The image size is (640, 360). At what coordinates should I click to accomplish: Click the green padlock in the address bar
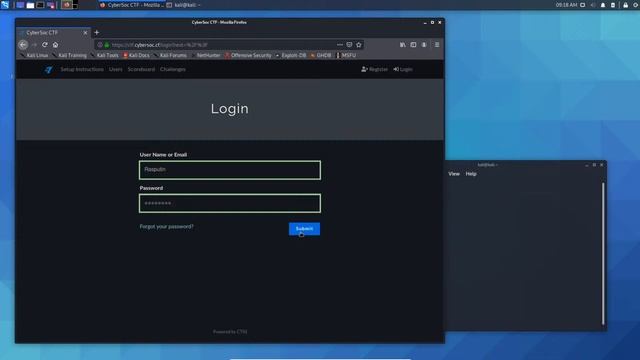107,44
